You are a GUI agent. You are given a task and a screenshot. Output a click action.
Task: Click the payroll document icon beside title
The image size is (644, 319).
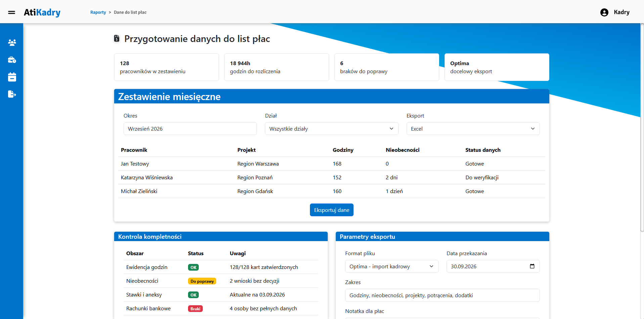(x=117, y=39)
